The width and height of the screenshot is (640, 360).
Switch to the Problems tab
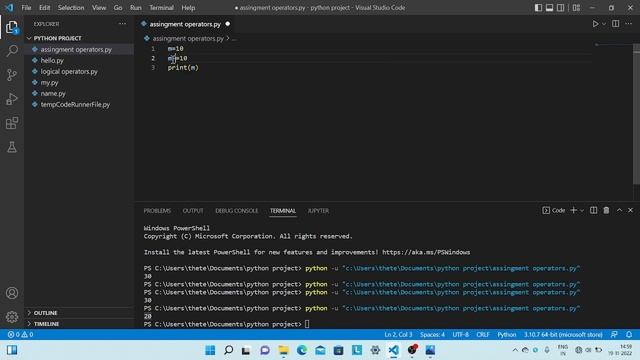click(x=157, y=211)
